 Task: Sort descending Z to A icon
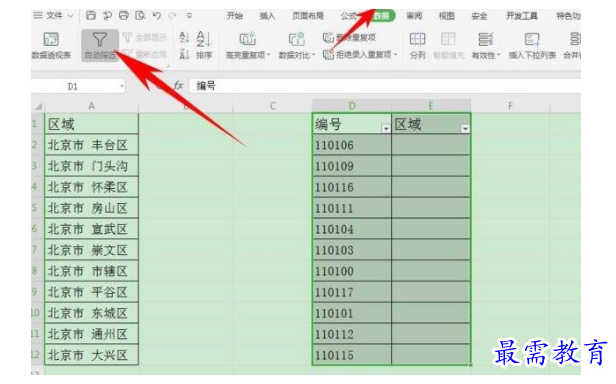point(184,54)
